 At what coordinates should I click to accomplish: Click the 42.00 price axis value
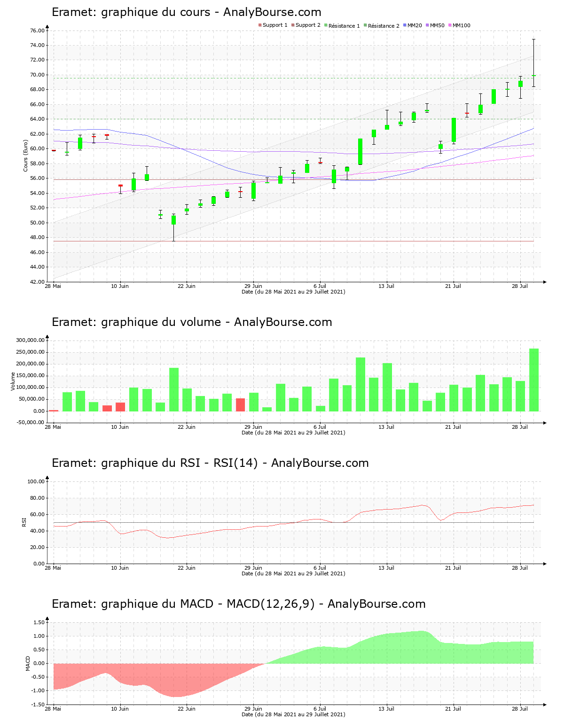click(x=37, y=282)
